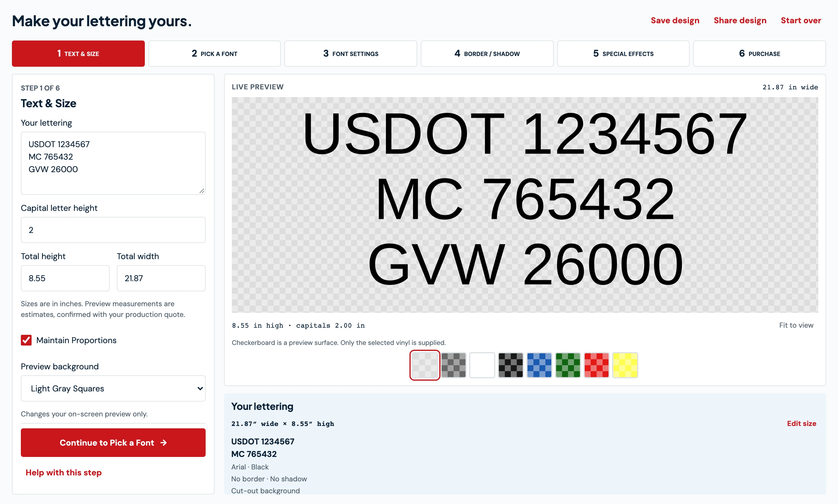Screen dimensions: 838x504
Task: Click the Maintain Proportions label text
Action: (76, 340)
